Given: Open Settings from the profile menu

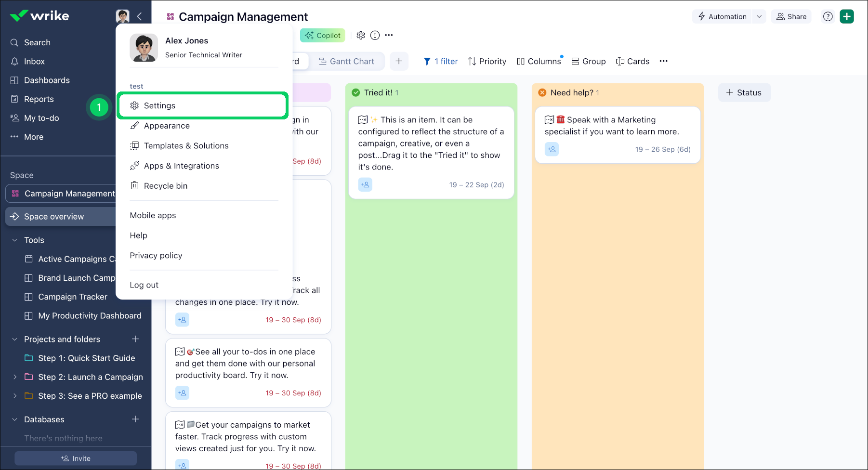Looking at the screenshot, I should tap(202, 105).
